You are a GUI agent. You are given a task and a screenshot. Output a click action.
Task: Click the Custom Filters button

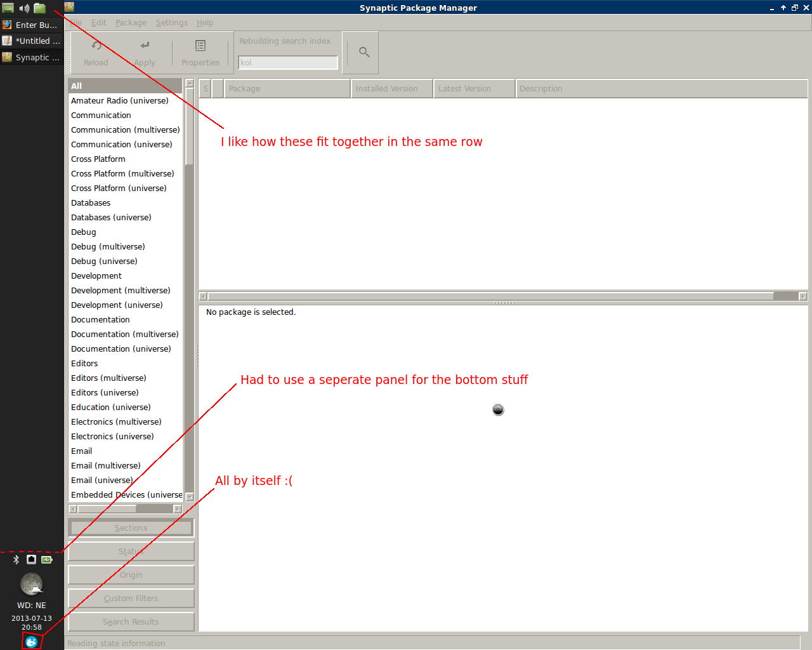pos(131,598)
